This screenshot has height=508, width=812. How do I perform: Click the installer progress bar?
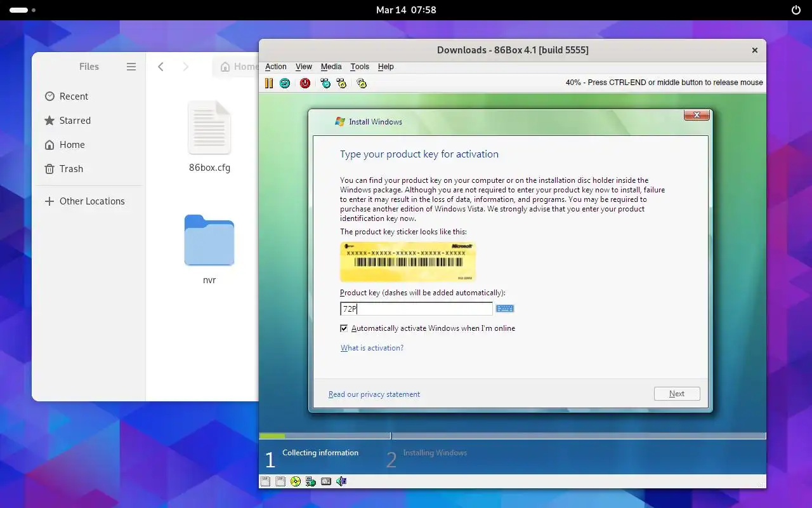point(513,436)
